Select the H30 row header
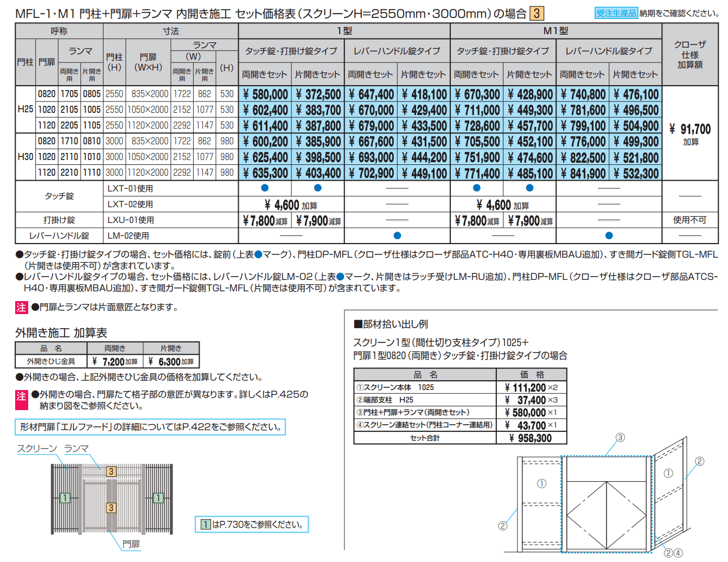This screenshot has height=562, width=728. point(25,157)
